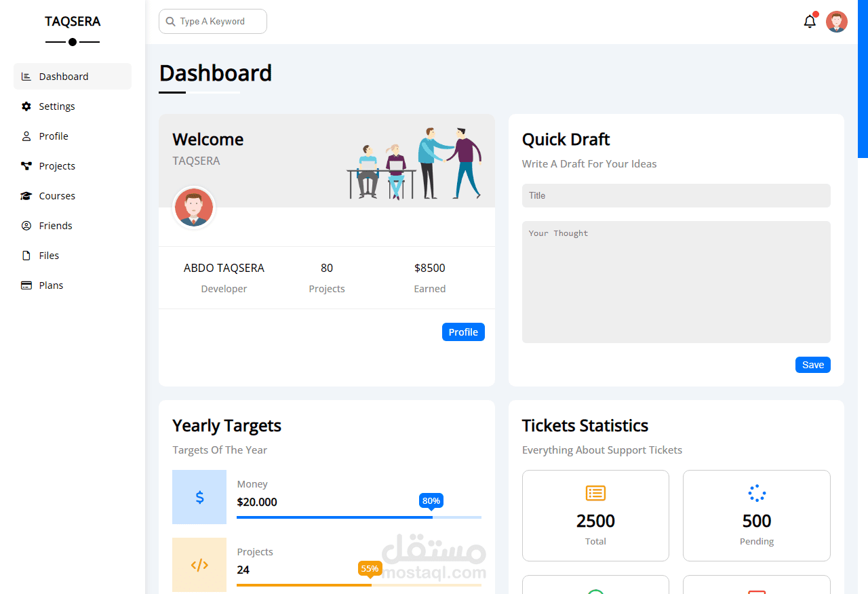Click the 2500 Total tickets card
The height and width of the screenshot is (594, 868).
point(595,516)
